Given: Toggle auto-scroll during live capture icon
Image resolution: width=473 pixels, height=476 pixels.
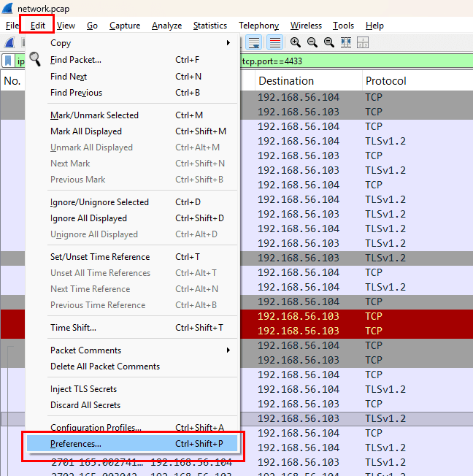Looking at the screenshot, I should point(254,43).
